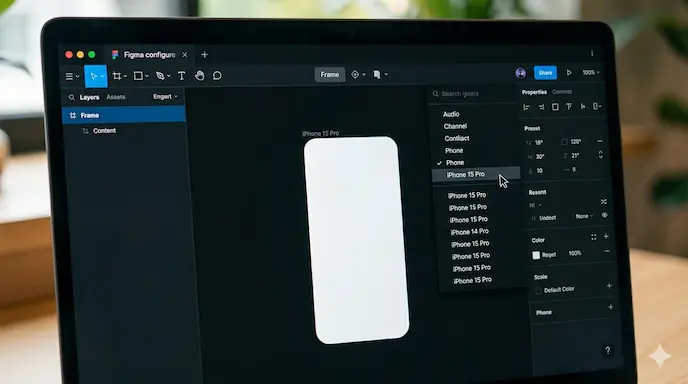
Task: Toggle visibility with the eye icon beside None
Action: [605, 215]
